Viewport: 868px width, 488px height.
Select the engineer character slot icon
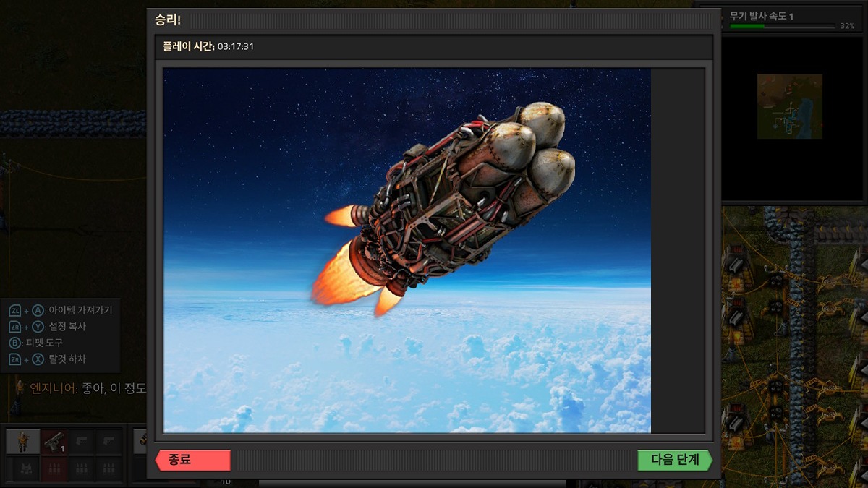pos(22,442)
